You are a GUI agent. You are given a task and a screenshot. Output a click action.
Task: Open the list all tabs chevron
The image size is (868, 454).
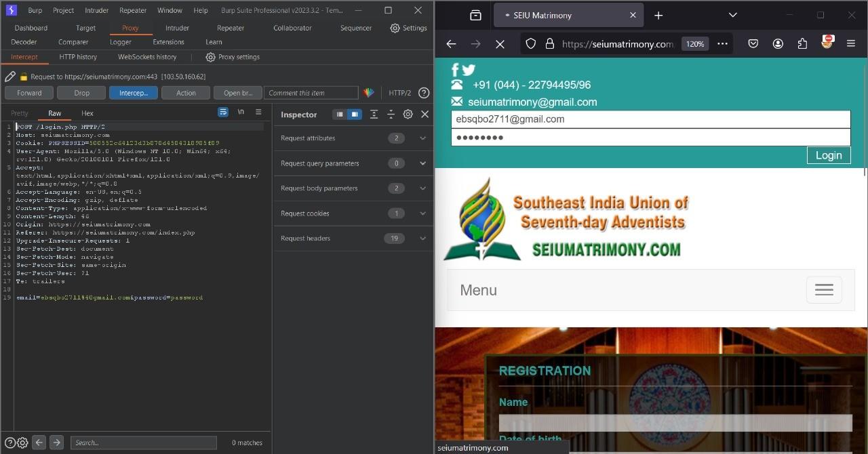(732, 15)
